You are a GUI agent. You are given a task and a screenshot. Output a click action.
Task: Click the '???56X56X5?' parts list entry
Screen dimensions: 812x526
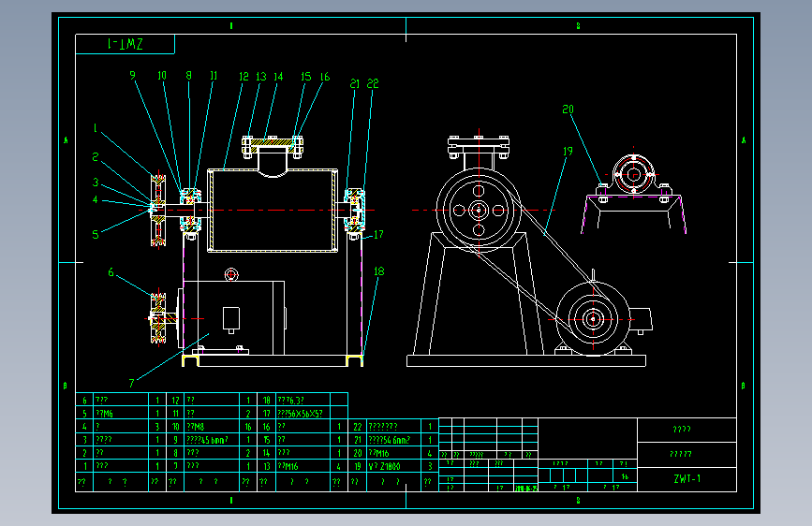click(301, 414)
